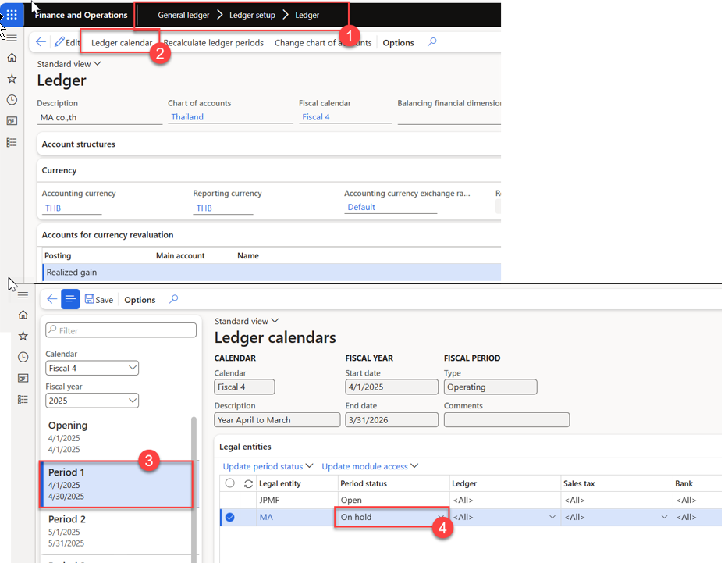The height and width of the screenshot is (563, 728).
Task: Open Options menu on Ledger page
Action: pyautogui.click(x=398, y=43)
